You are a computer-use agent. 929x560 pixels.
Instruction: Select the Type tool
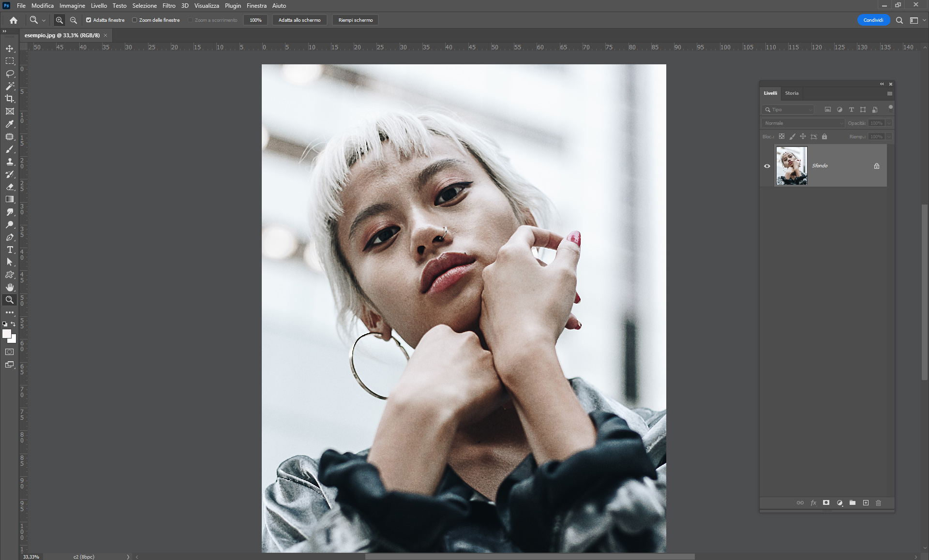coord(10,250)
